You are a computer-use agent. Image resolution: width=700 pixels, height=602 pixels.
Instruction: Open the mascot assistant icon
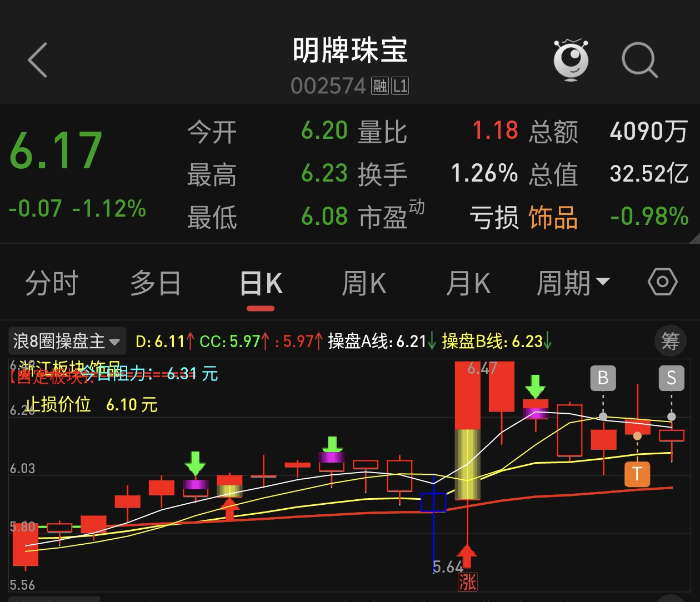[571, 60]
